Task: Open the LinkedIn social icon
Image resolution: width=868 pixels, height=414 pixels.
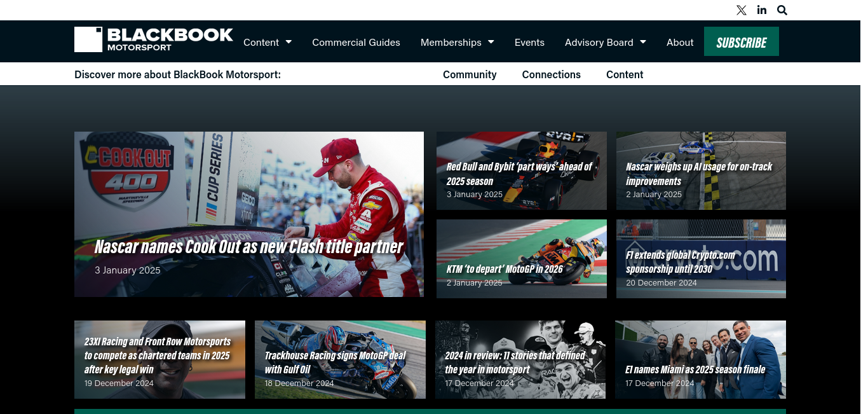Action: 762,10
